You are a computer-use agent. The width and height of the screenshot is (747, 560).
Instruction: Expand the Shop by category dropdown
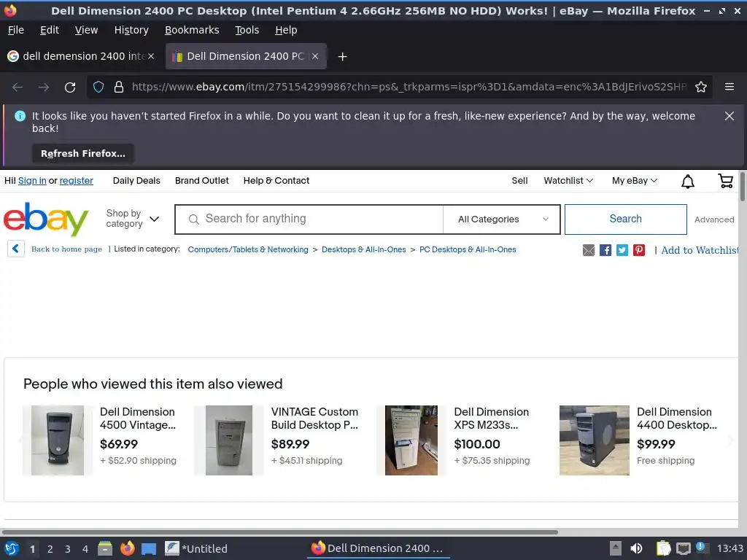tap(133, 219)
